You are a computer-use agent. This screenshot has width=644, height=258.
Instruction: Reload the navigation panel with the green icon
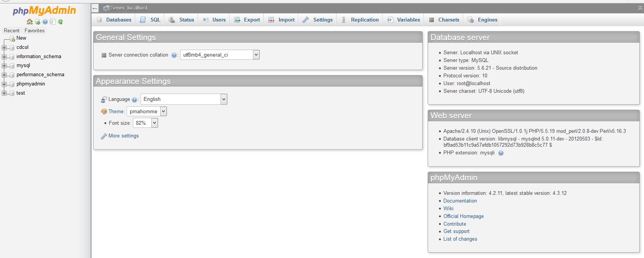click(60, 22)
